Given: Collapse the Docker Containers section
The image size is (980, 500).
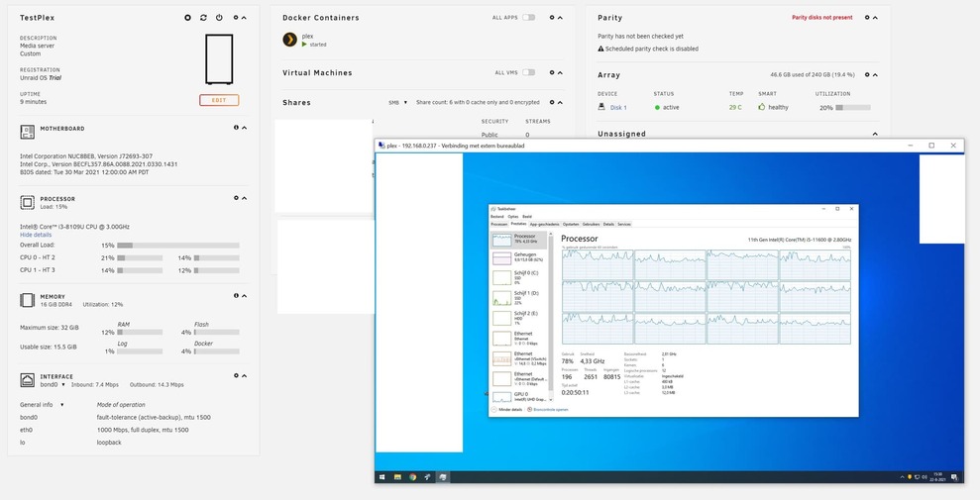Looking at the screenshot, I should coord(560,18).
